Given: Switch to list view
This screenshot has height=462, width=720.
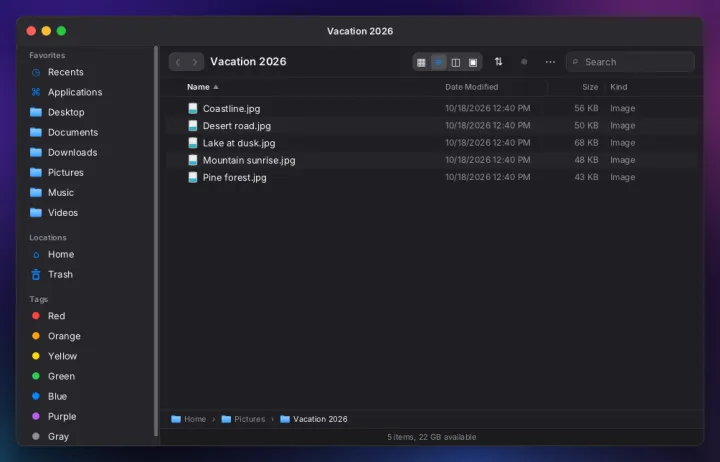Looking at the screenshot, I should tap(439, 62).
